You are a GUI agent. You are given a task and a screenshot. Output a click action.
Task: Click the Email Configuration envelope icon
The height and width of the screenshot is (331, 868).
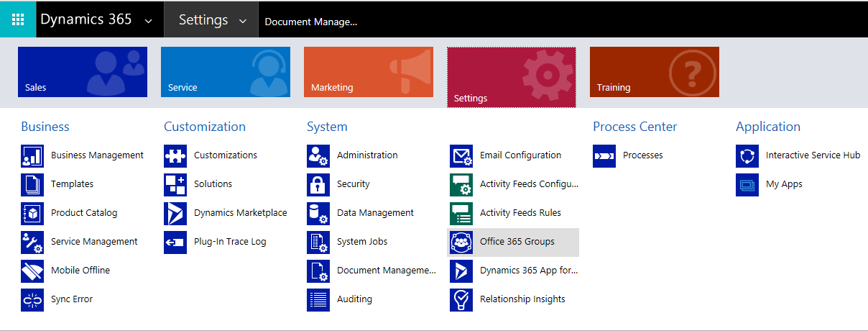(x=461, y=155)
